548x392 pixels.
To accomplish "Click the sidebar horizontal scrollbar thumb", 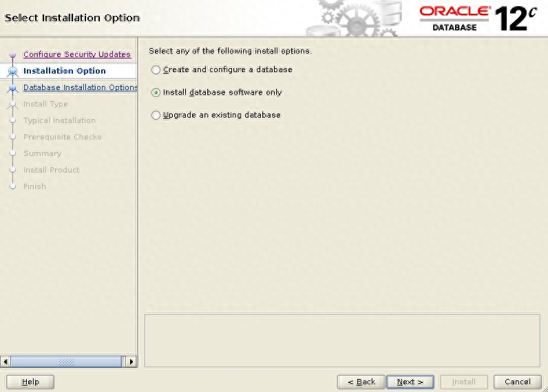I will tap(66, 361).
